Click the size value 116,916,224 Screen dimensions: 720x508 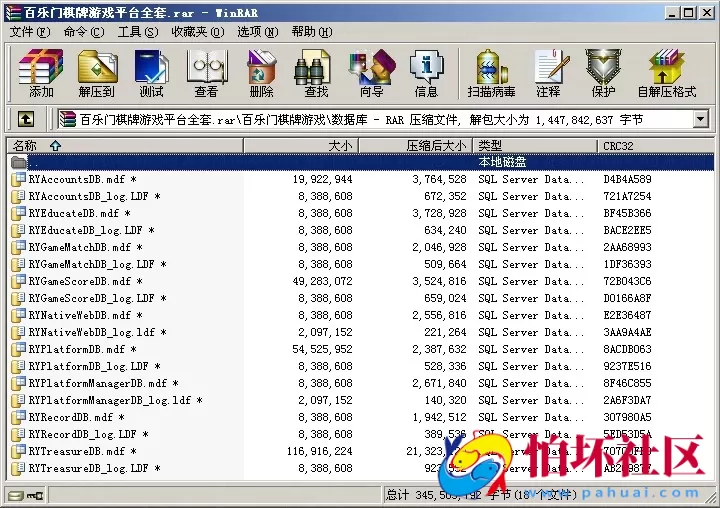click(320, 452)
